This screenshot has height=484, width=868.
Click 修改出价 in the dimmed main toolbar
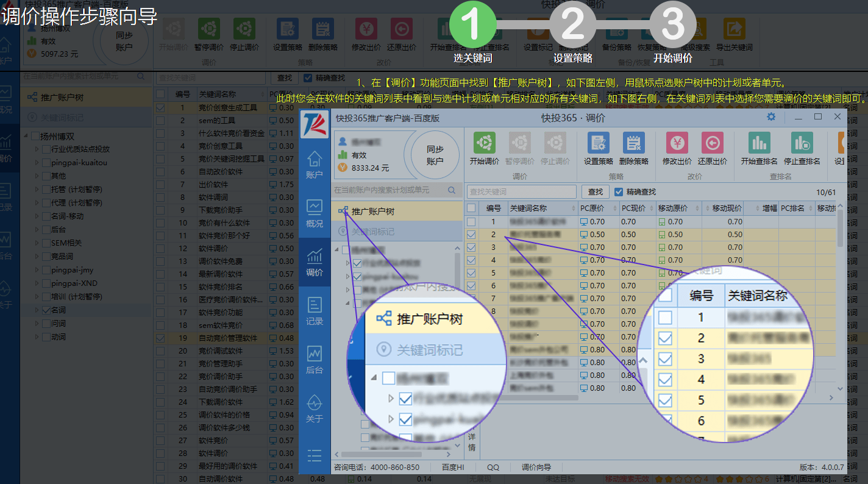(366, 29)
